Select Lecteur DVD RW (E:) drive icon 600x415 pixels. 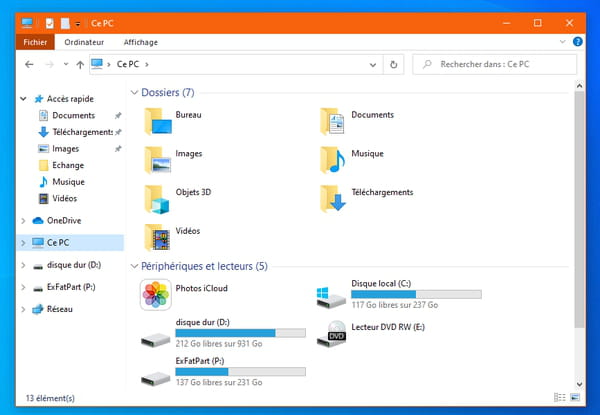pos(331,334)
